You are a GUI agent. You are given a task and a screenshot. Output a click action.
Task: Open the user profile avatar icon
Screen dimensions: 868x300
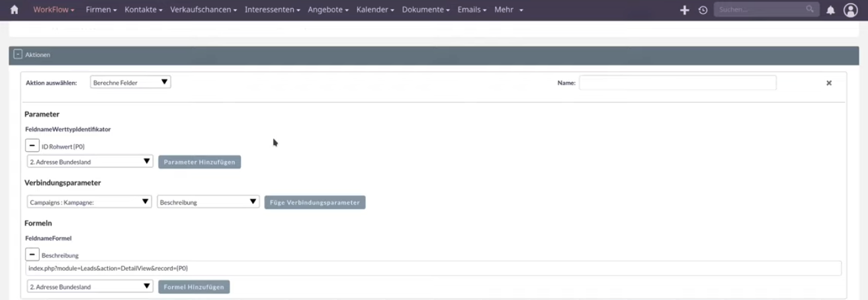coord(851,10)
